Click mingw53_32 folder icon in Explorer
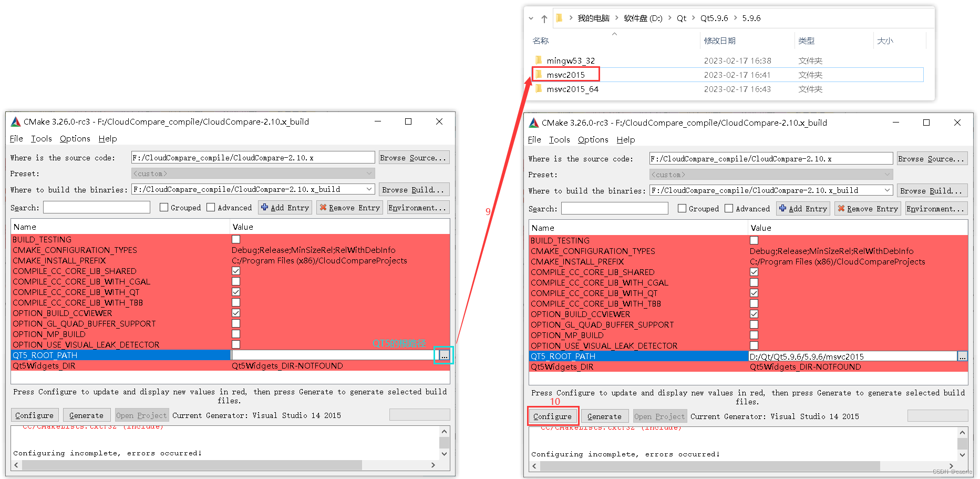Viewport: 980px width, 479px height. (x=539, y=60)
